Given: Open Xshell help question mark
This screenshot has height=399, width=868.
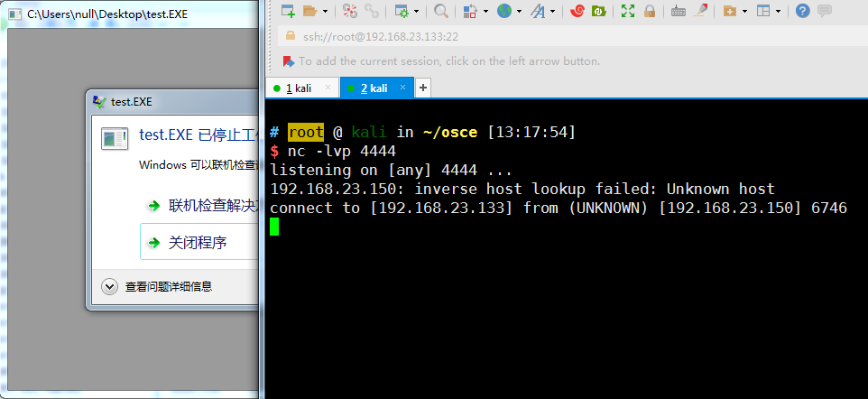Looking at the screenshot, I should coord(801,11).
